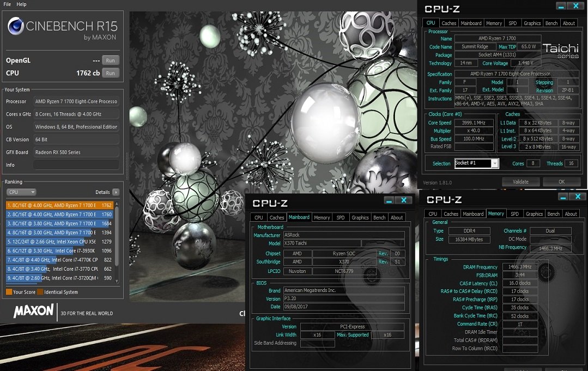Viewport: 588px width, 371px height.
Task: Open Caches tab in Memory CPU-Z window
Action: point(451,214)
